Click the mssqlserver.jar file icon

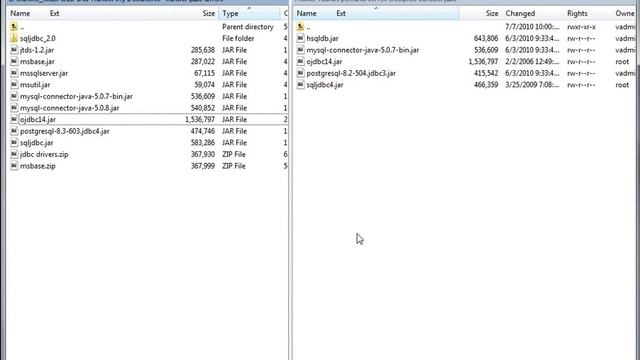14,73
